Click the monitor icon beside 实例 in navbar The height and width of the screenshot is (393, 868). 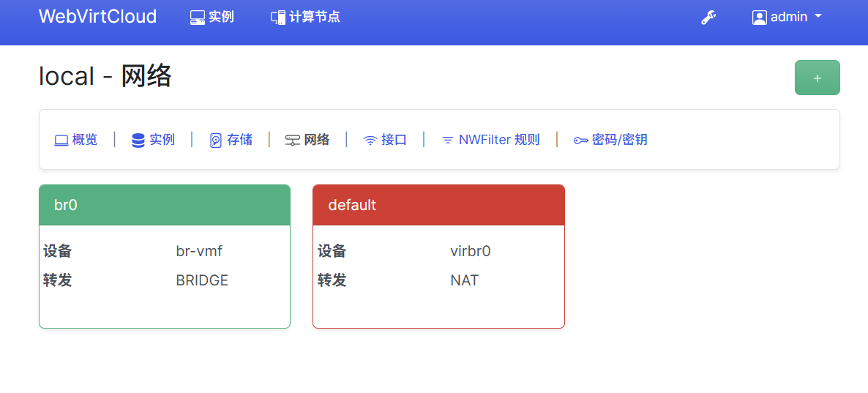[x=197, y=18]
